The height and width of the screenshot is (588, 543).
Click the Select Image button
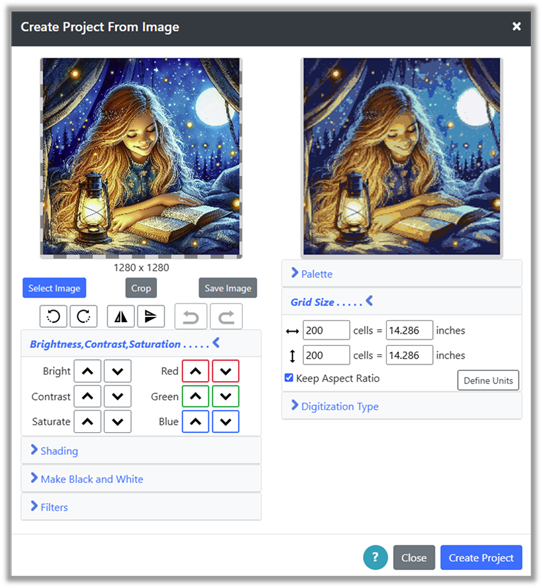(x=54, y=288)
